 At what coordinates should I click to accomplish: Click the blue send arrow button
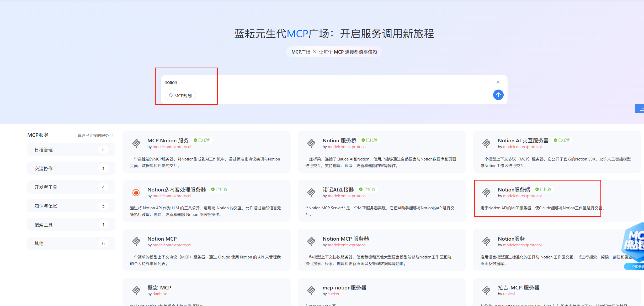[x=498, y=95]
